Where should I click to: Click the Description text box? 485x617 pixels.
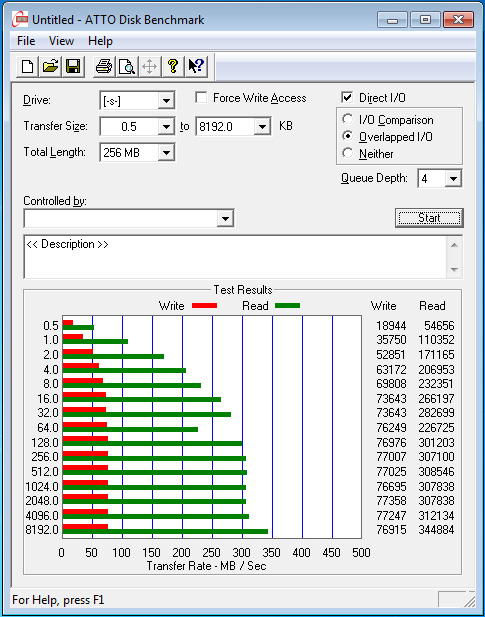click(x=235, y=257)
